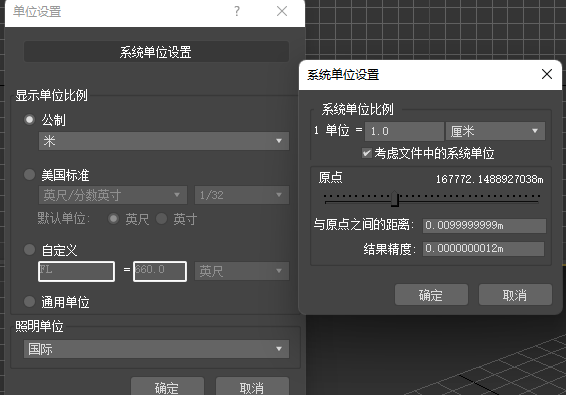The width and height of the screenshot is (566, 395).
Task: Select the 公制 radio button
Action: (x=29, y=120)
